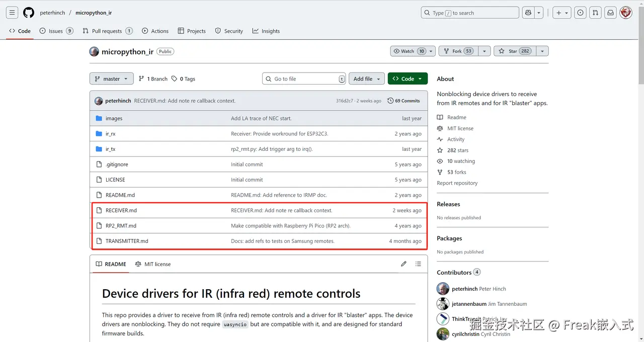Open TRANSMITTER.md file
This screenshot has height=342, width=644.
[127, 241]
